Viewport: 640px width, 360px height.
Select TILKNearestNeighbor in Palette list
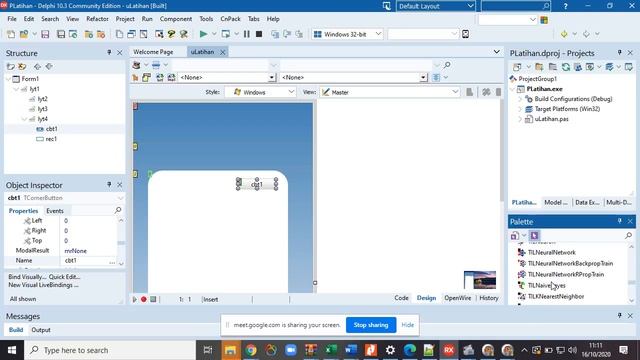pos(556,296)
